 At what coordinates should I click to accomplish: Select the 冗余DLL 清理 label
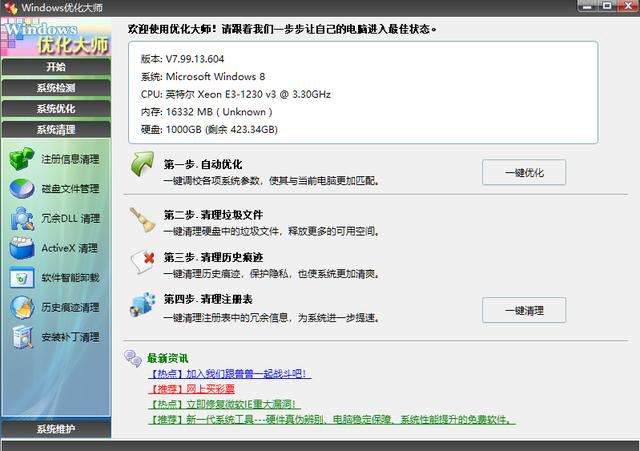click(70, 218)
